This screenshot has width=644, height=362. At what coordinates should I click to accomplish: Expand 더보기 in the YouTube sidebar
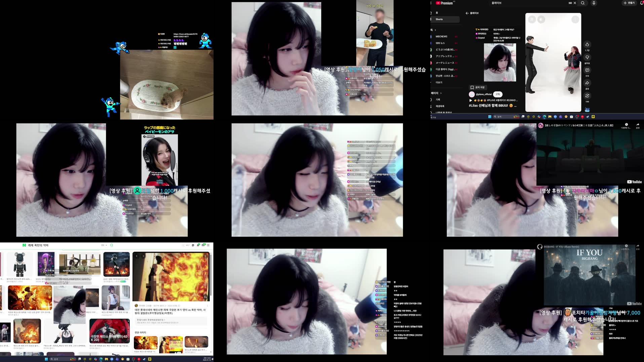(x=439, y=83)
